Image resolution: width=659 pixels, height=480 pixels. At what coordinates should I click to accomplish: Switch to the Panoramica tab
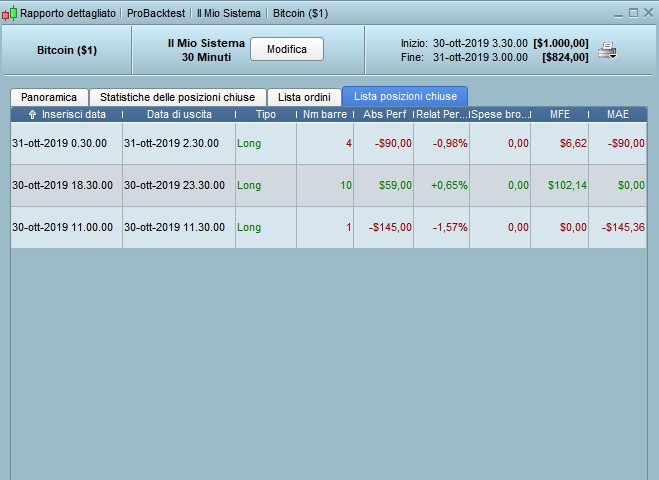49,98
